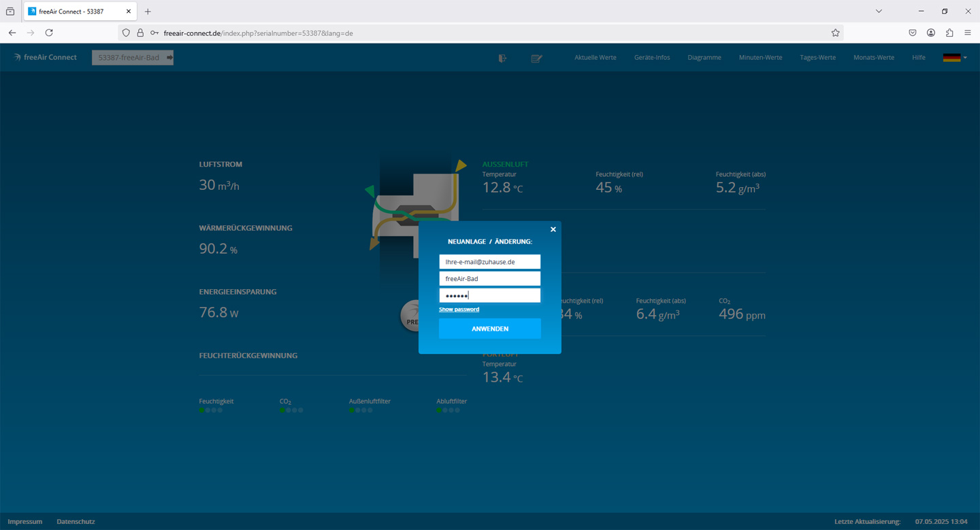Open the browser extensions puzzle icon
Viewport: 980px width, 530px height.
[x=949, y=33]
